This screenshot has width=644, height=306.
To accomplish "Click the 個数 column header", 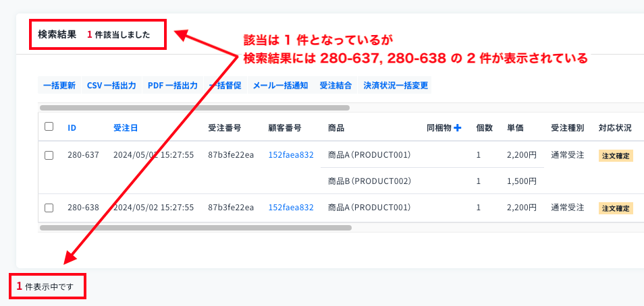I will tap(484, 128).
